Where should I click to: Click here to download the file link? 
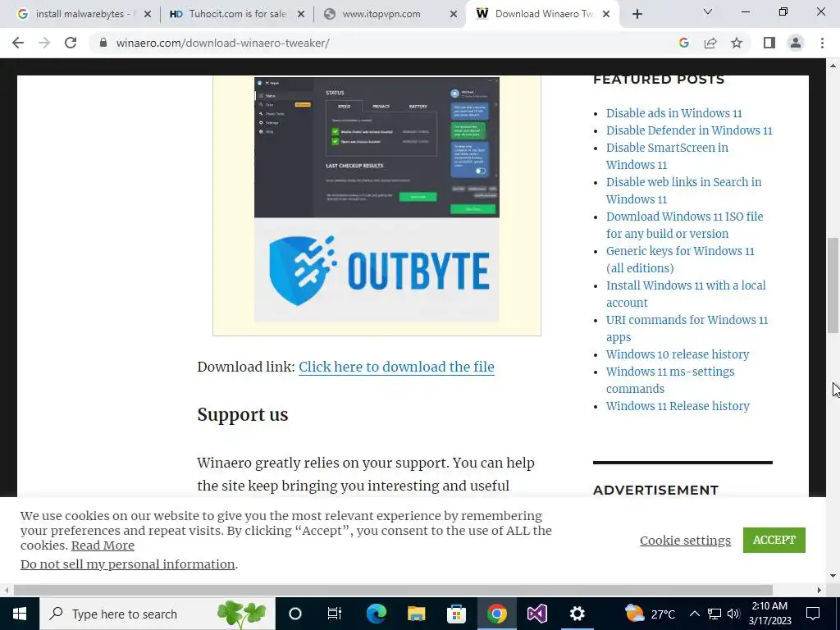[396, 367]
